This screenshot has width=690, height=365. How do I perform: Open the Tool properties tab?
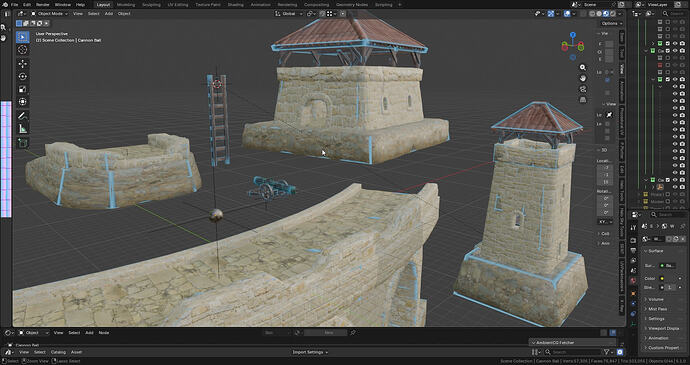(x=633, y=227)
